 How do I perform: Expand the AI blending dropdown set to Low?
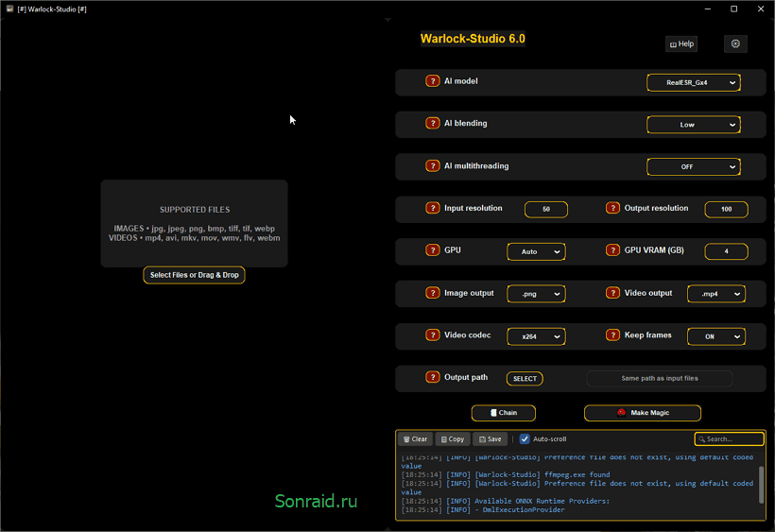(x=694, y=125)
